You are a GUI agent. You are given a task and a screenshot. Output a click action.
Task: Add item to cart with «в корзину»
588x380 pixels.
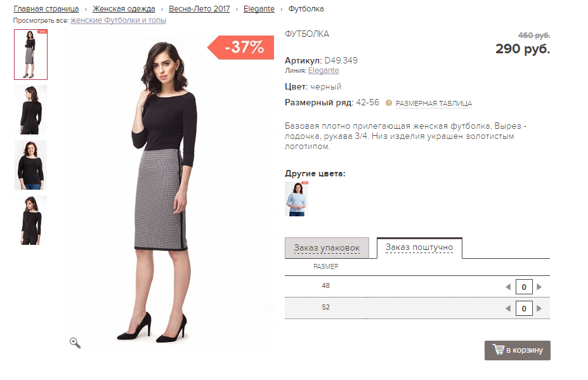(517, 350)
